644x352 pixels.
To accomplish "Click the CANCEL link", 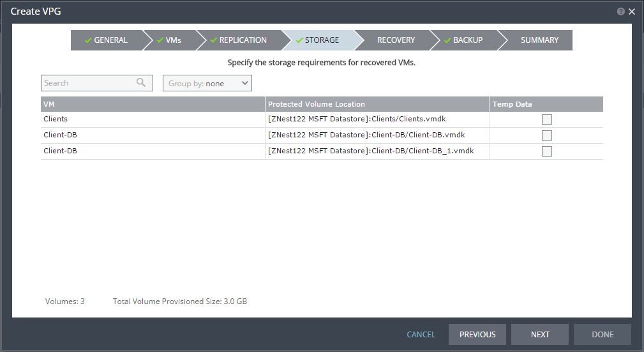I will coord(421,334).
